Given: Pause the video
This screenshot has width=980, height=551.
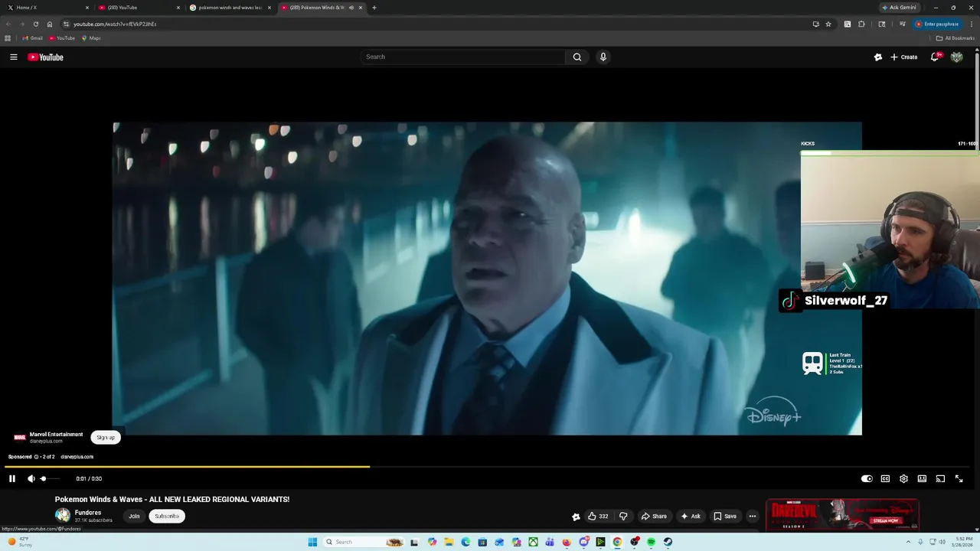Looking at the screenshot, I should click(x=12, y=478).
